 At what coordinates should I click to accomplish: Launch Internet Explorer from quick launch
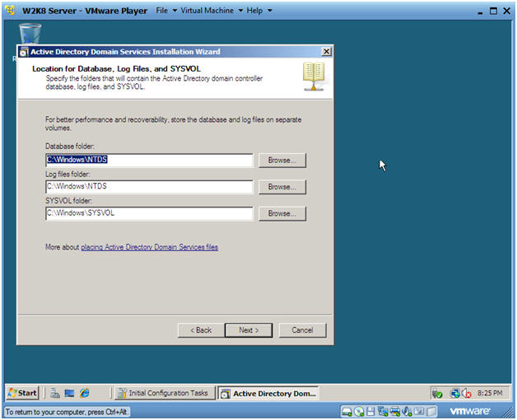[x=85, y=393]
